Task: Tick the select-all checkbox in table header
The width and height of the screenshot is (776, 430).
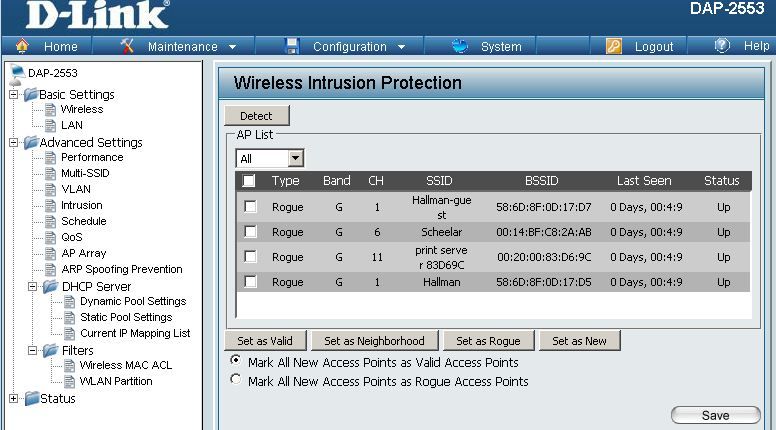Action: pos(248,181)
